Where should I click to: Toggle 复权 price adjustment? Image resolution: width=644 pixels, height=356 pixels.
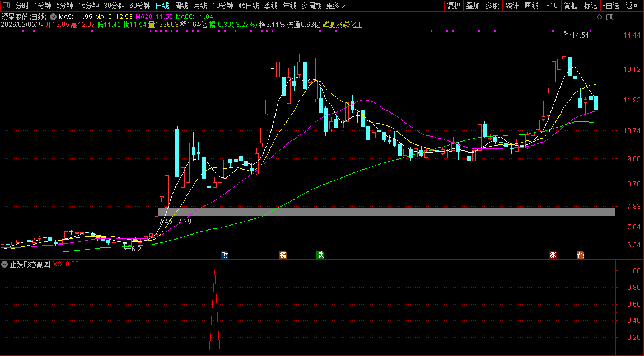(x=454, y=6)
